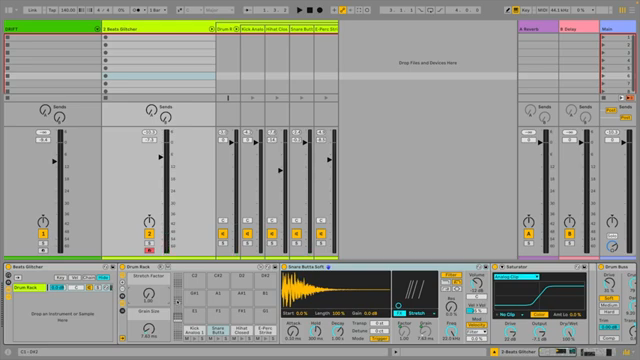Toggle DRIFT track activator button 1

pos(43,234)
